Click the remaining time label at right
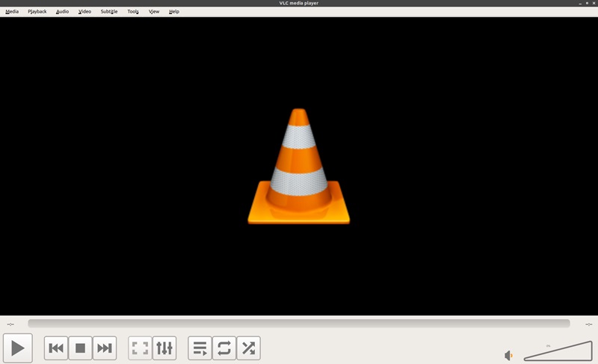Viewport: 598px width, 364px height. 589,324
